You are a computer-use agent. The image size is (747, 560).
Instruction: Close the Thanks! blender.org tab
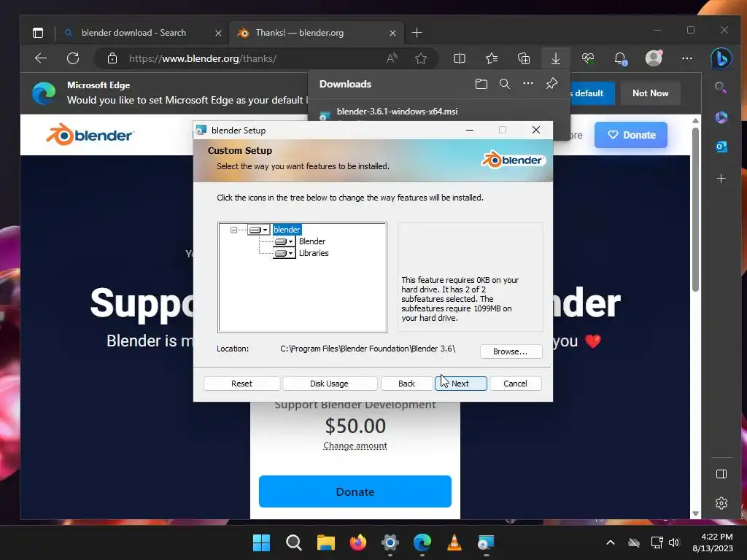pos(392,33)
